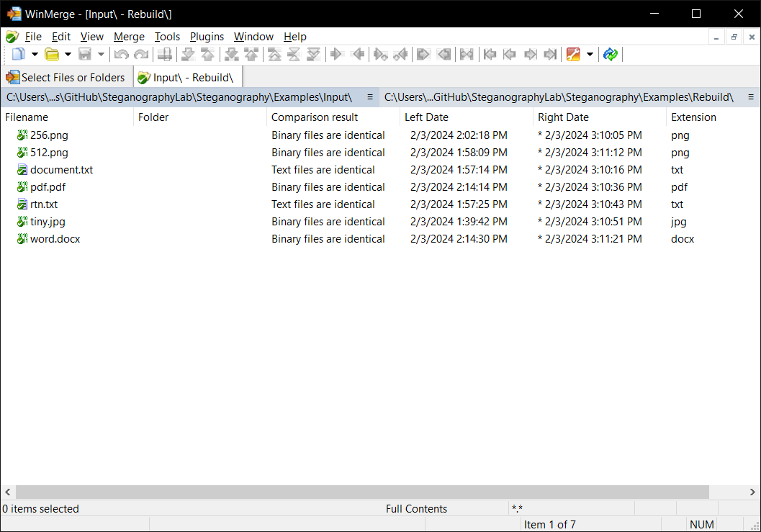761x532 pixels.
Task: Expand the Open folder dropdown arrow
Action: point(68,55)
